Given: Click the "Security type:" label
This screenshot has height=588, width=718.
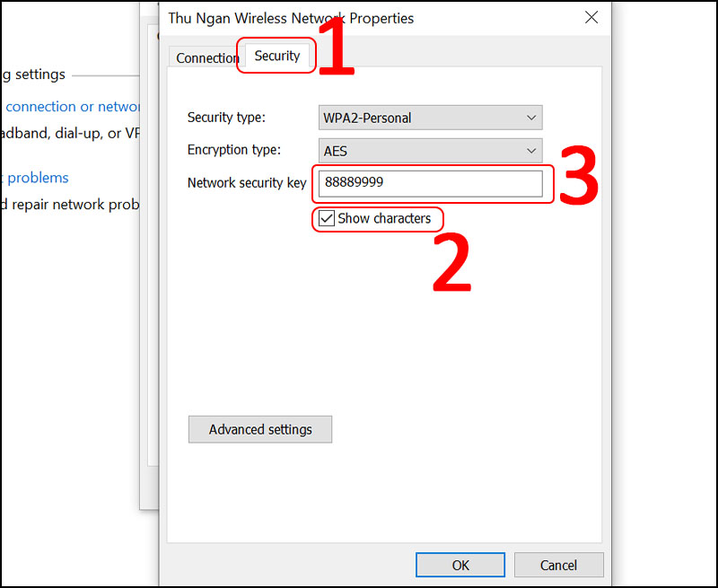Looking at the screenshot, I should click(x=226, y=118).
